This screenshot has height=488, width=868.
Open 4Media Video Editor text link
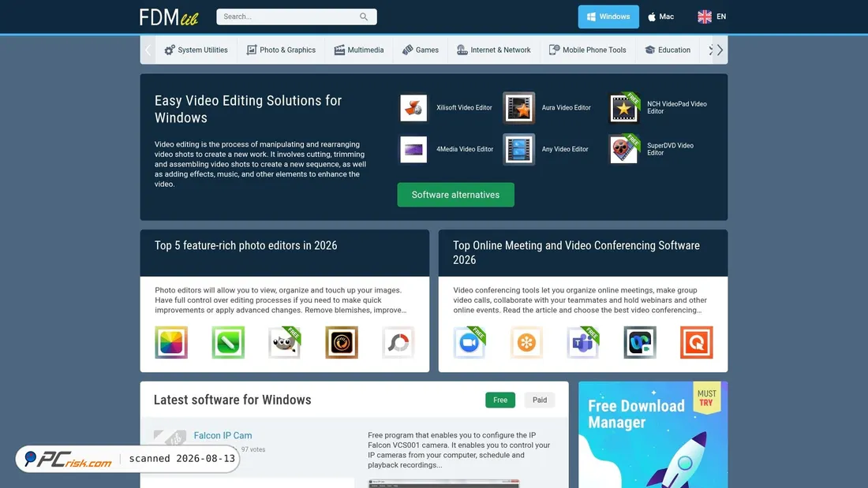[x=465, y=149]
